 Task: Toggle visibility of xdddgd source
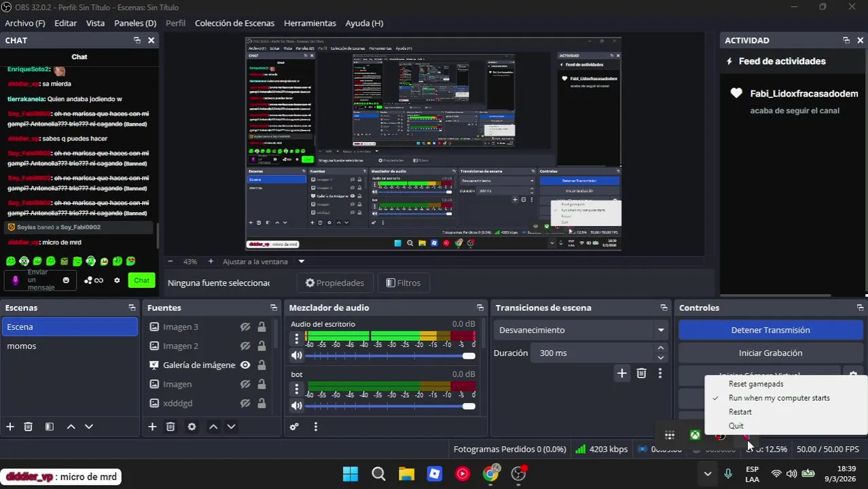point(245,403)
